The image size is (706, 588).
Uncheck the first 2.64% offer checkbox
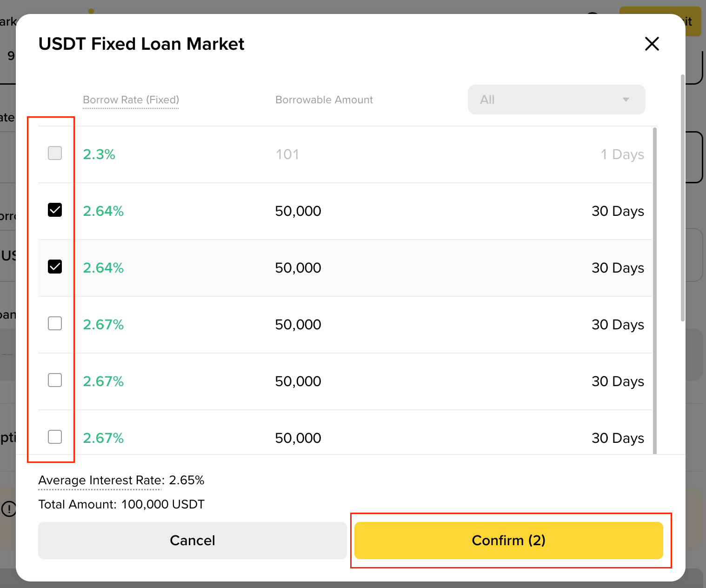pyautogui.click(x=55, y=210)
